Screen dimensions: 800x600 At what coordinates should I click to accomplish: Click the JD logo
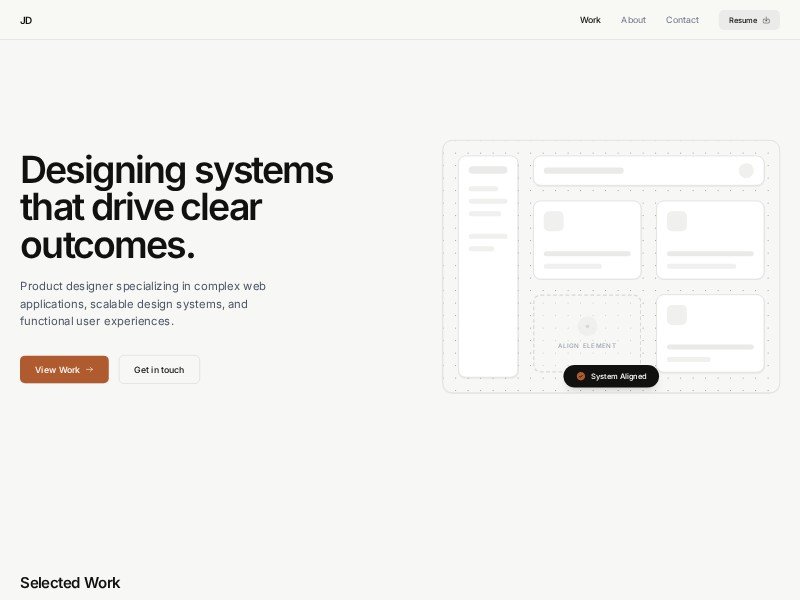26,20
